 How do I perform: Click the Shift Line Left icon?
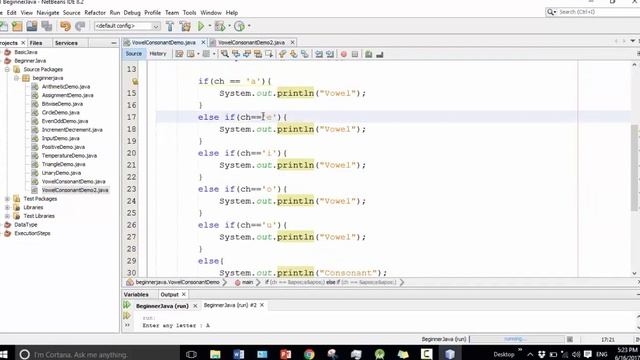tap(319, 54)
